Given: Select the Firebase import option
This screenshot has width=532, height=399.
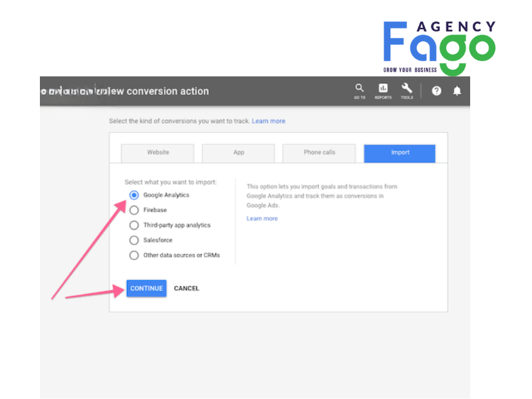Looking at the screenshot, I should pyautogui.click(x=134, y=209).
